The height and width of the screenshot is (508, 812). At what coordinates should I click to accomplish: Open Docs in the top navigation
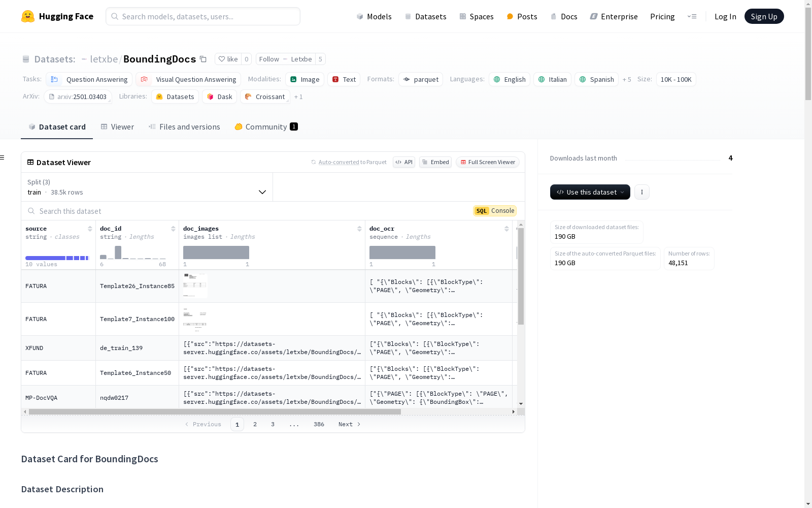coord(564,16)
